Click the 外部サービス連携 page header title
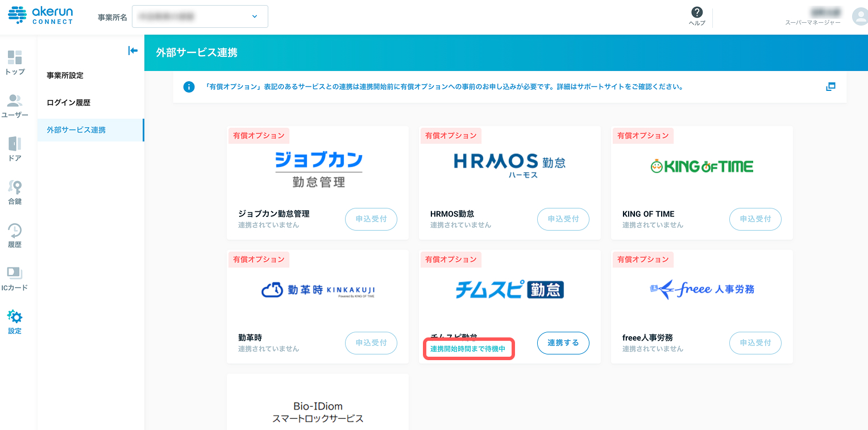Image resolution: width=868 pixels, height=430 pixels. [x=197, y=53]
